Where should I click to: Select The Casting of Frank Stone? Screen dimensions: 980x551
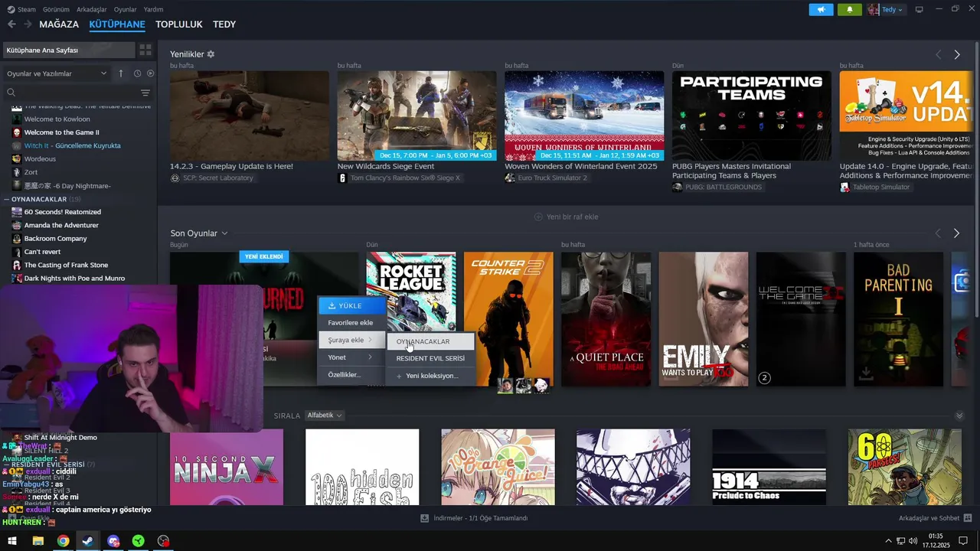(x=66, y=265)
